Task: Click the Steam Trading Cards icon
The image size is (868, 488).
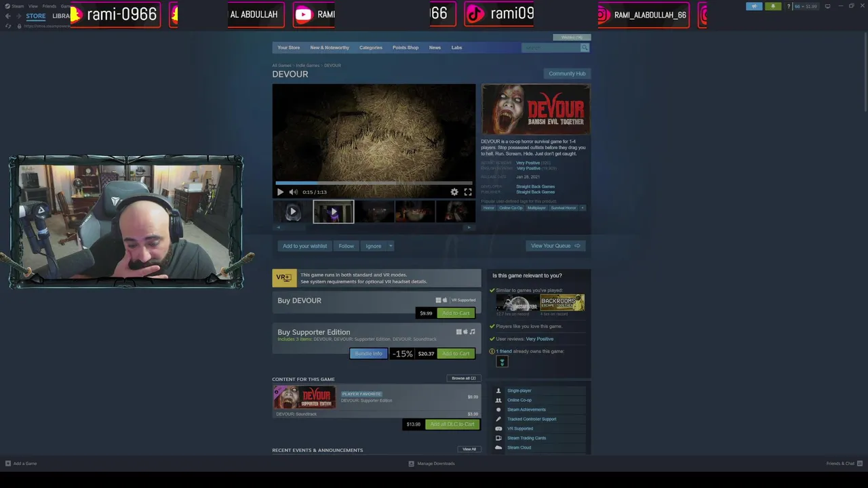Action: (498, 438)
